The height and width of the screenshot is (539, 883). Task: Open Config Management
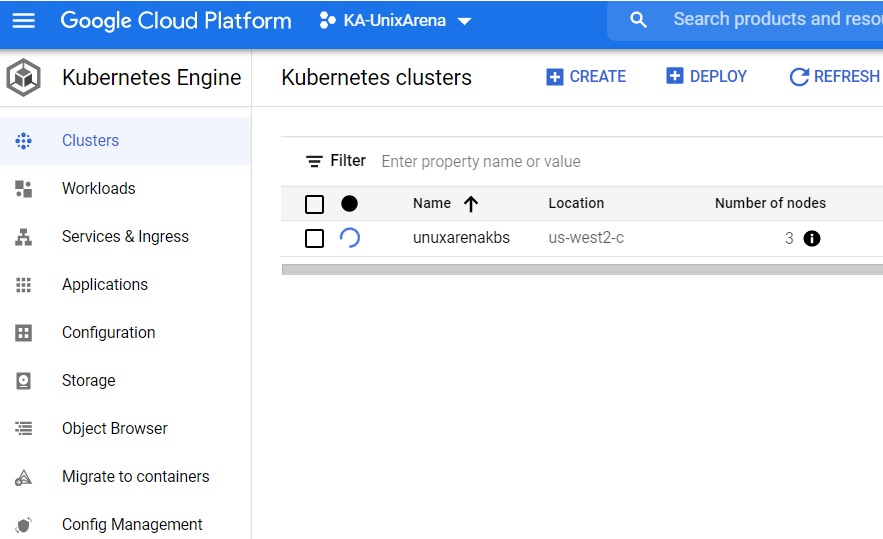132,524
